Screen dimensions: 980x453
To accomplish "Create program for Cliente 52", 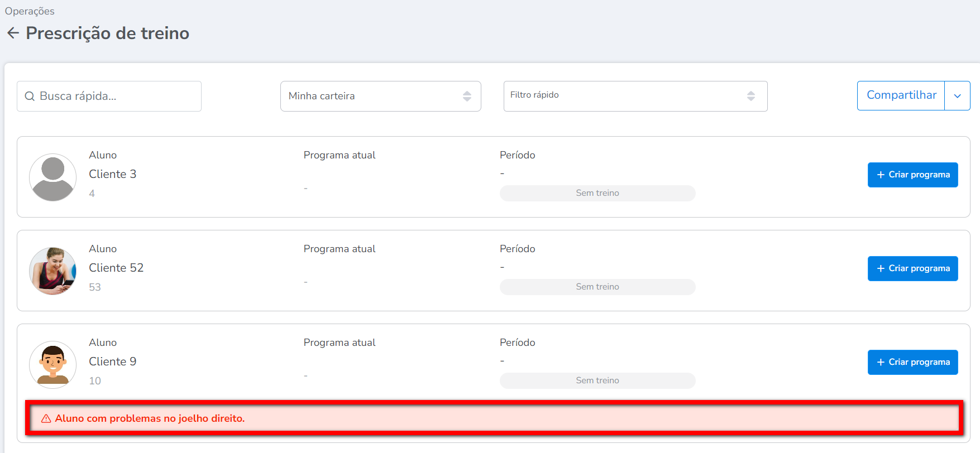I will [x=912, y=268].
